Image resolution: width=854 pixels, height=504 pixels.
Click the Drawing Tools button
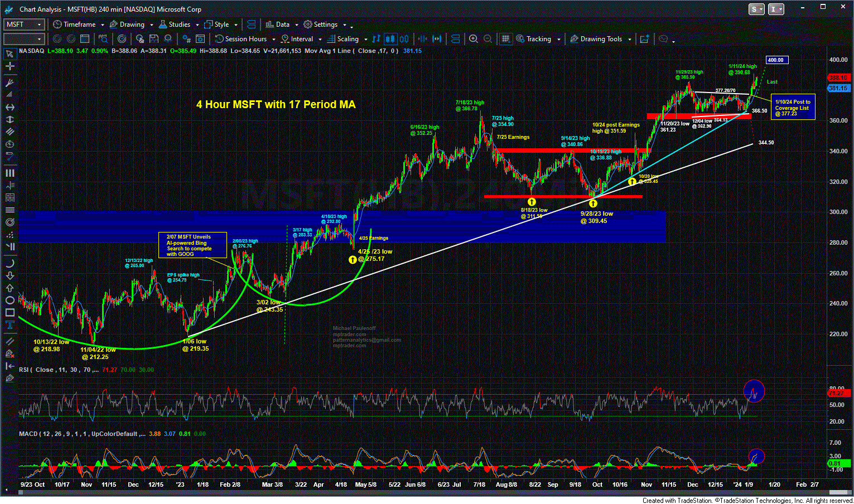click(596, 39)
